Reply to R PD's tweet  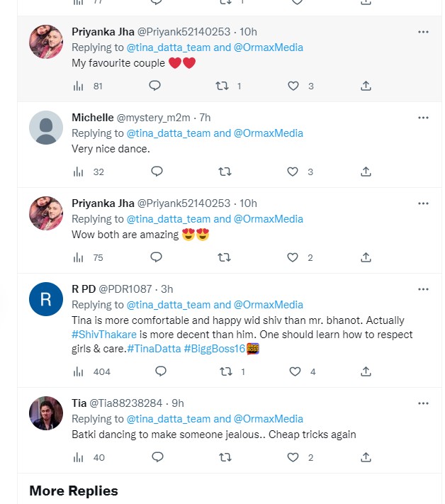coord(160,371)
